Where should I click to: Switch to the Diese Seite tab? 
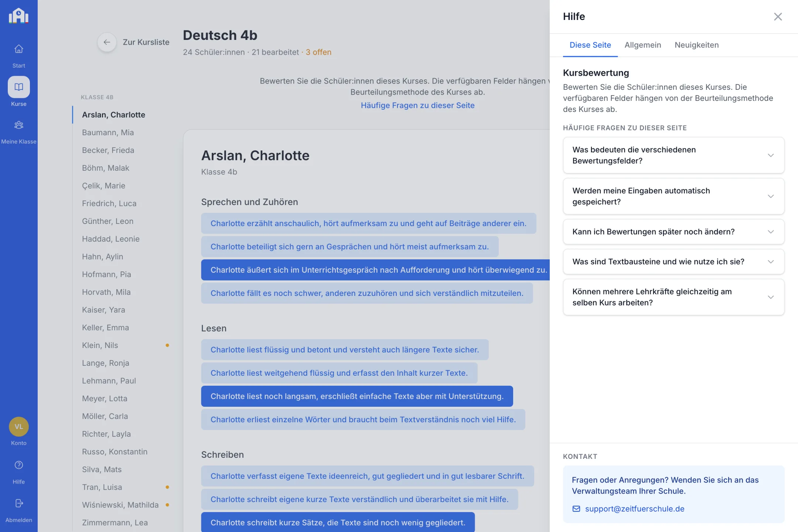pyautogui.click(x=590, y=45)
